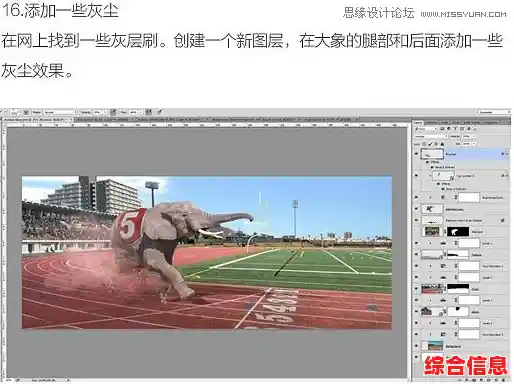
Task: Lock image pixels brush icon
Action: coord(430,144)
